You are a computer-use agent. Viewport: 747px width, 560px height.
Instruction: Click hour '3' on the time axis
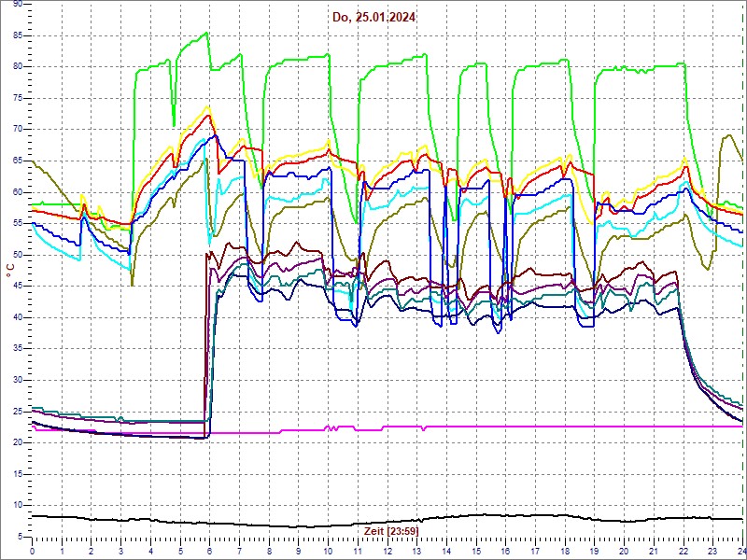pyautogui.click(x=121, y=551)
